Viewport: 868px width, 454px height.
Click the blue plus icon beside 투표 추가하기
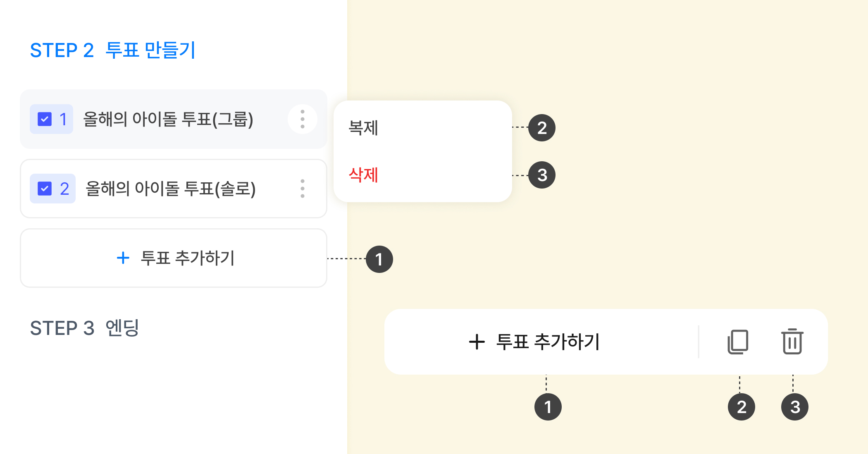tap(123, 258)
